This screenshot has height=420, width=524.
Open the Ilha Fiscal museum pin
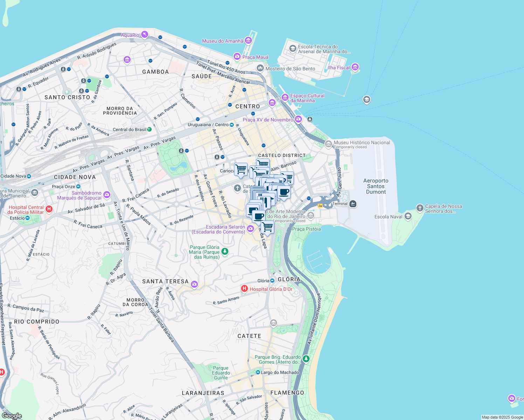(x=355, y=67)
